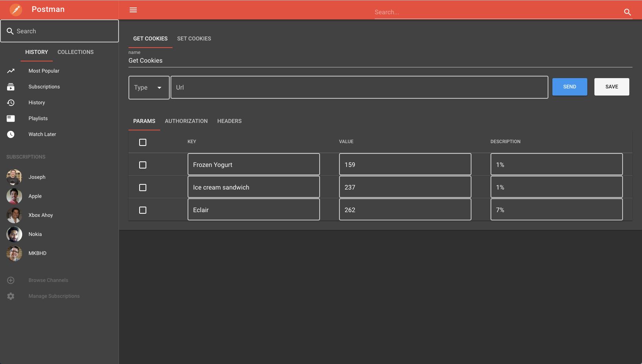
Task: Click the value field showing 237
Action: point(405,187)
